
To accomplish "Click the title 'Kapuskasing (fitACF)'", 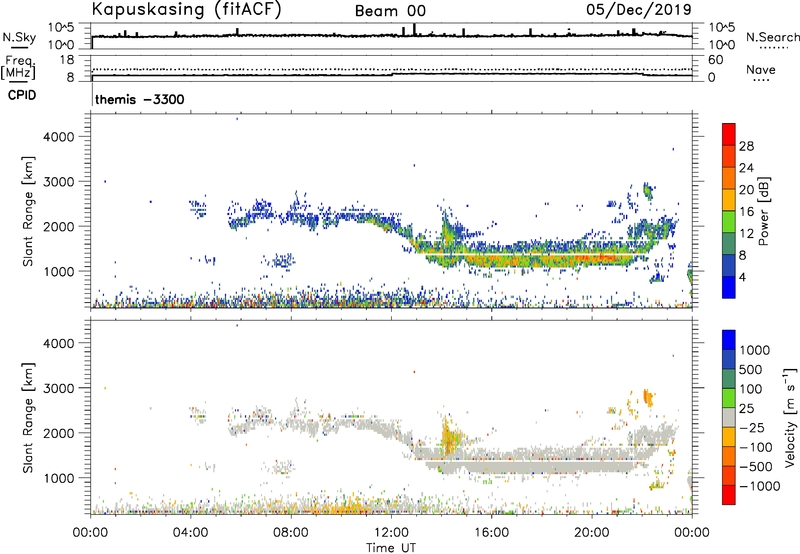I will (x=186, y=9).
